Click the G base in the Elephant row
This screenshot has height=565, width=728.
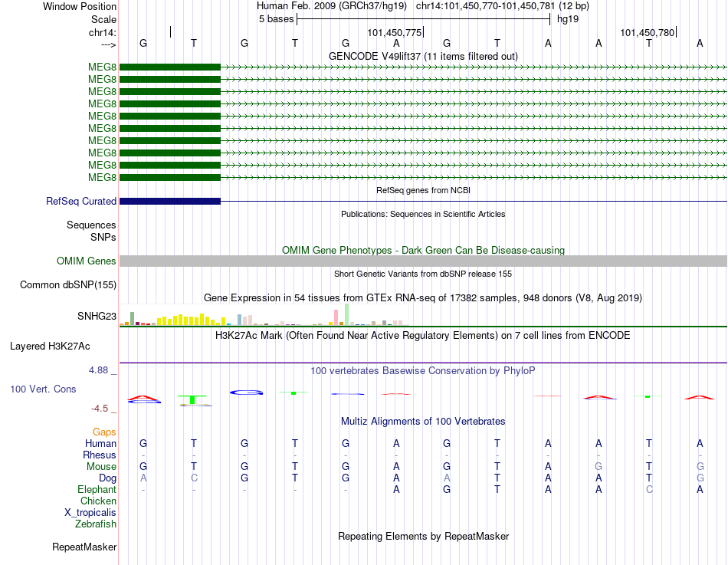coord(447,490)
